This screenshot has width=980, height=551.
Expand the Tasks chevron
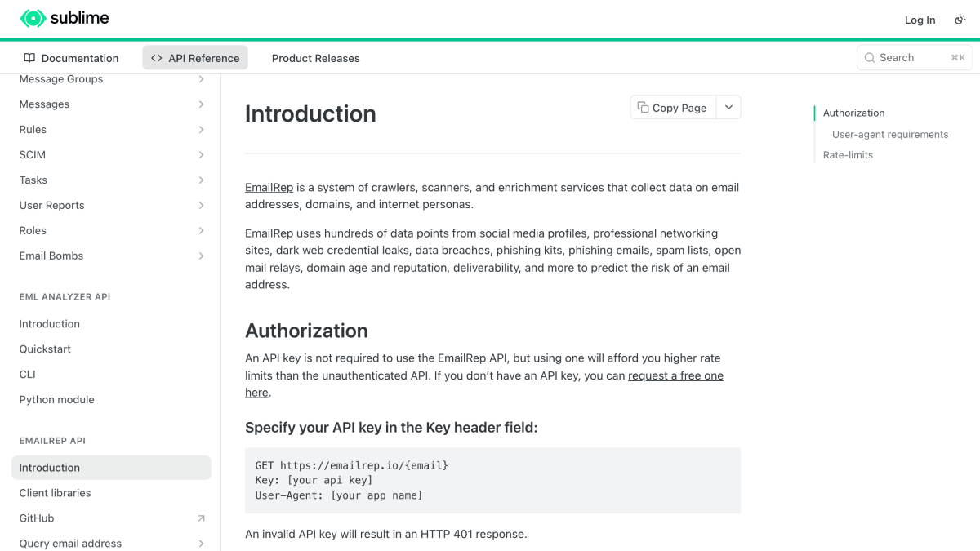click(x=201, y=180)
